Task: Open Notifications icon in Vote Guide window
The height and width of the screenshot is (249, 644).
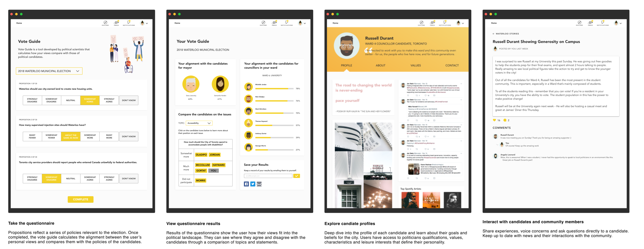Action: 129,23
